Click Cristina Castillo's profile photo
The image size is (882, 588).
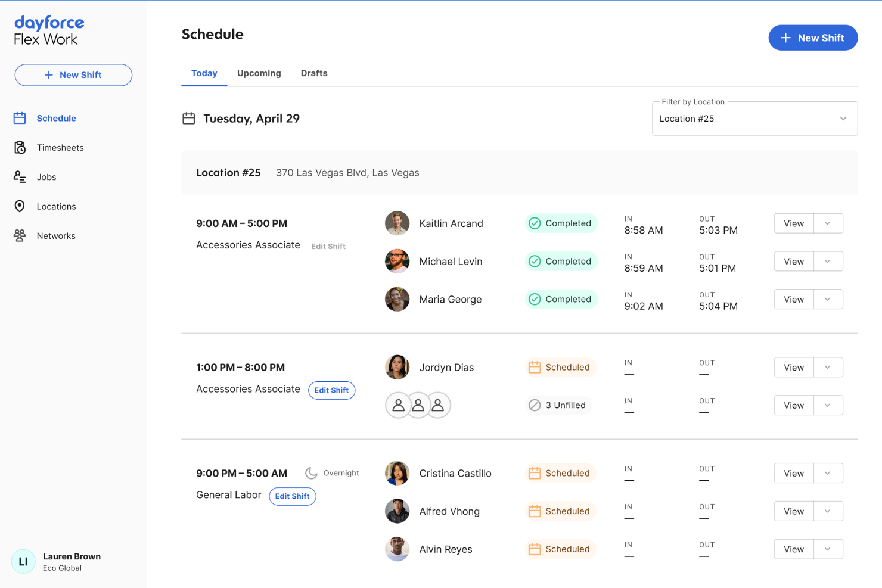coord(397,473)
